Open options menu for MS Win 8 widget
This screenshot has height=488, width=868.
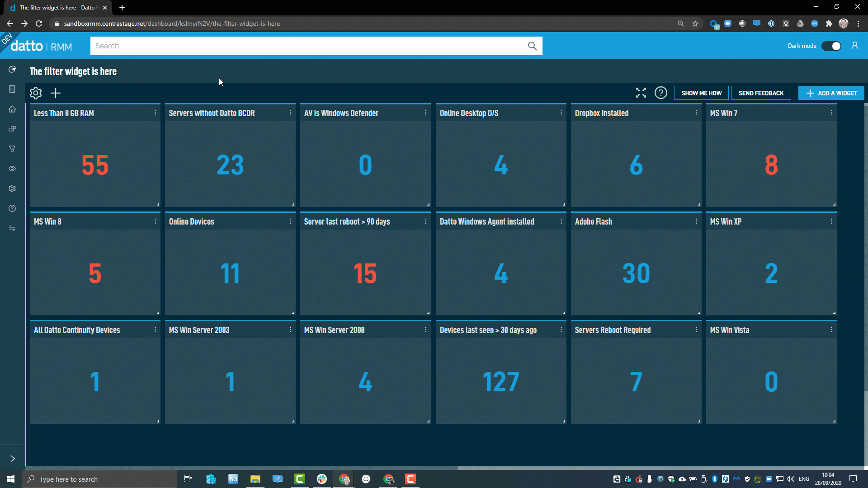click(155, 221)
